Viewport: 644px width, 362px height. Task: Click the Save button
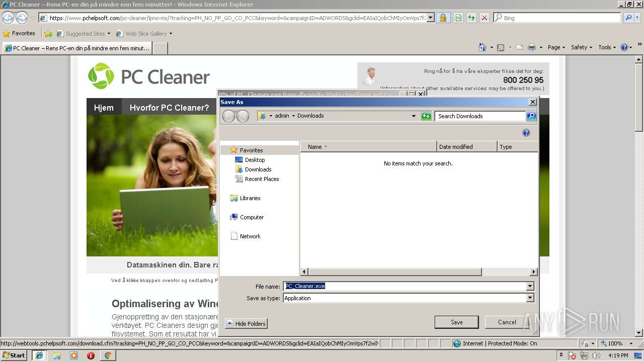click(x=457, y=322)
